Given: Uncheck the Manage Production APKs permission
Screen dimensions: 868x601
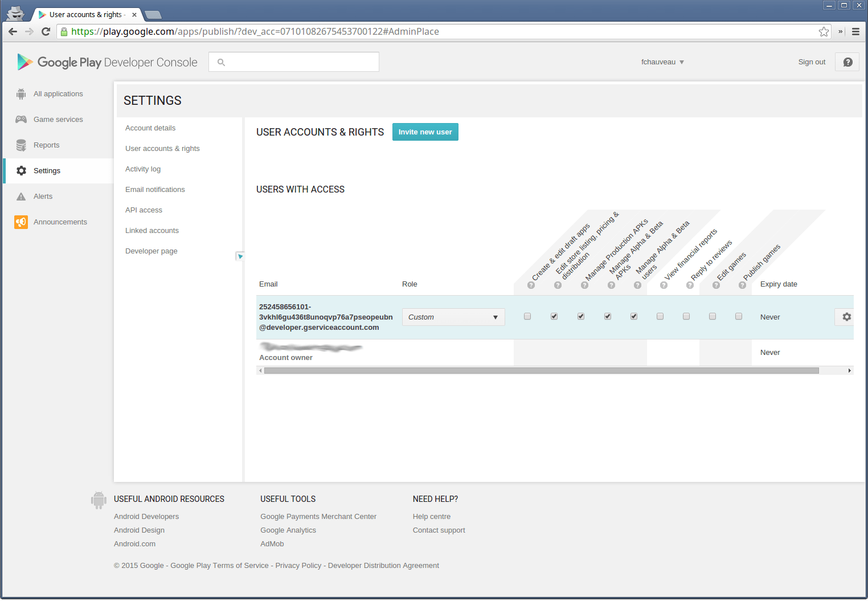Looking at the screenshot, I should click(580, 316).
